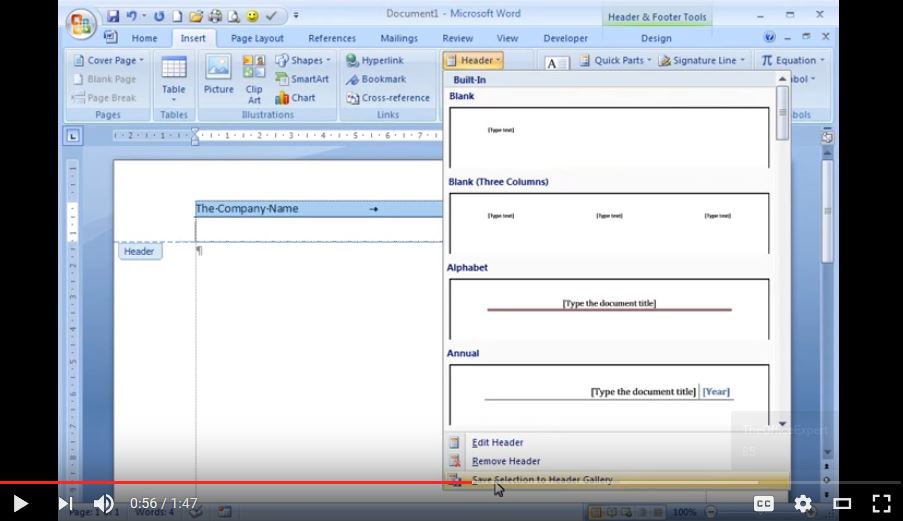The image size is (903, 521).
Task: Switch video to theater mode
Action: click(x=842, y=504)
